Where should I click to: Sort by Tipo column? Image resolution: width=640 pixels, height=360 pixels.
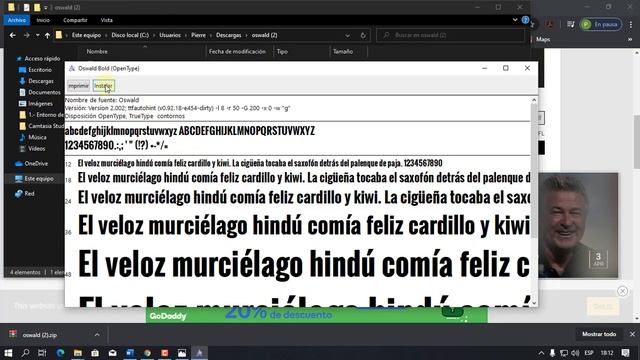282,51
